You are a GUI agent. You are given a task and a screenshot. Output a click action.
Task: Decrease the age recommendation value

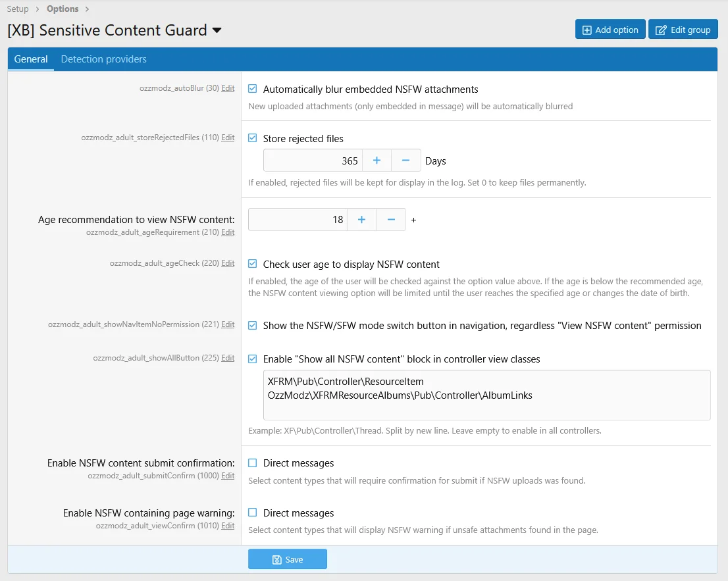tap(391, 220)
